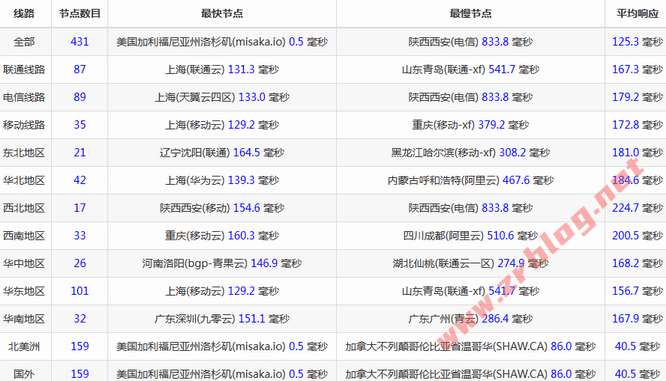Click slowest node 湖北仙桃(联通云一区) 274.9
The width and height of the screenshot is (666, 381).
(471, 263)
